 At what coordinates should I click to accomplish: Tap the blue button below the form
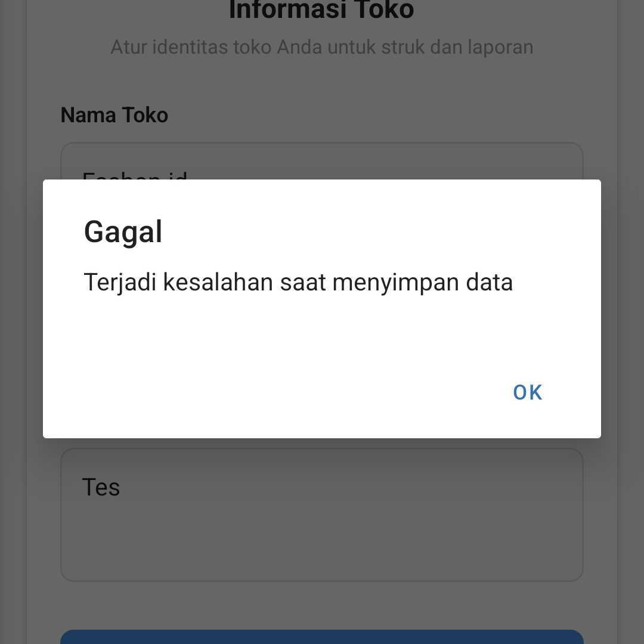[322, 636]
